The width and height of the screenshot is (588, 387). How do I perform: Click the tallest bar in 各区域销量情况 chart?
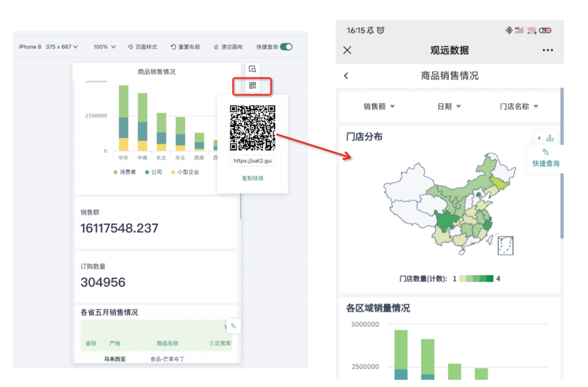(x=401, y=354)
